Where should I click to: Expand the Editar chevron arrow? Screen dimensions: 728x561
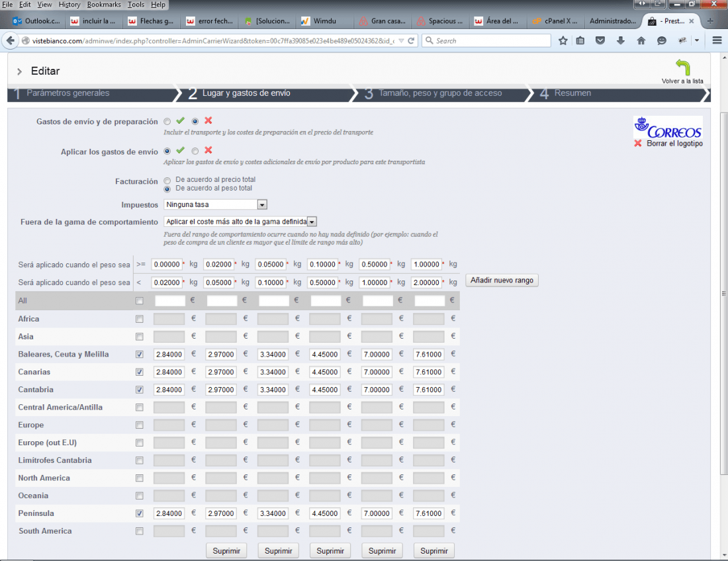click(x=19, y=71)
